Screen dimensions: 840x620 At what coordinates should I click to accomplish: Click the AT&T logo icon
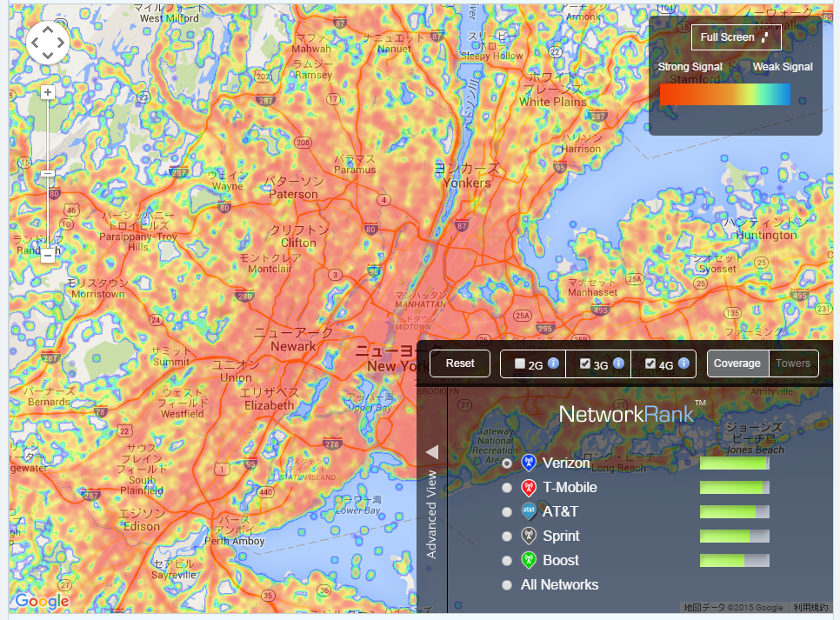pyautogui.click(x=529, y=512)
